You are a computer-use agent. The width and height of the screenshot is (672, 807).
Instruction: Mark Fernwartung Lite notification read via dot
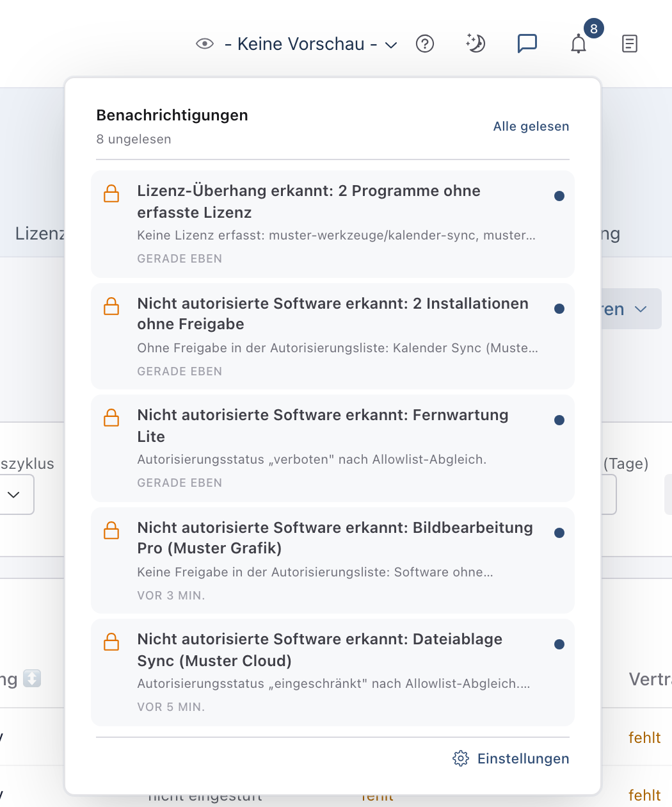[559, 420]
